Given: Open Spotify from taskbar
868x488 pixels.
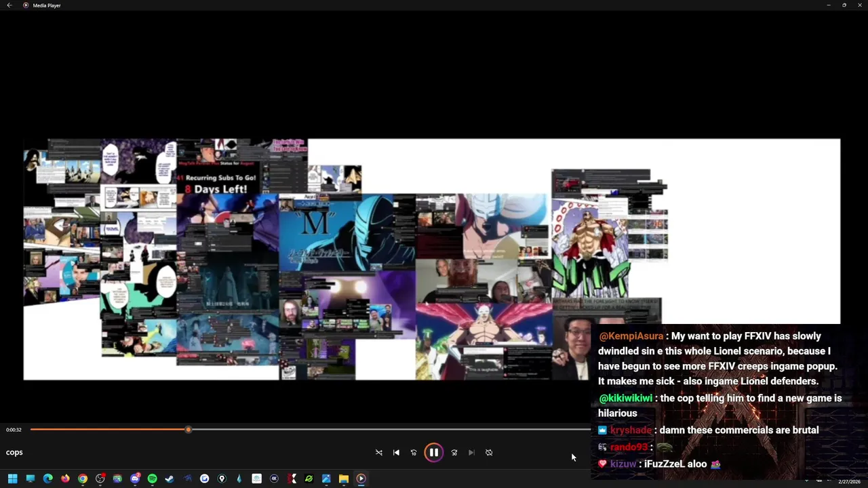Looking at the screenshot, I should [x=152, y=479].
